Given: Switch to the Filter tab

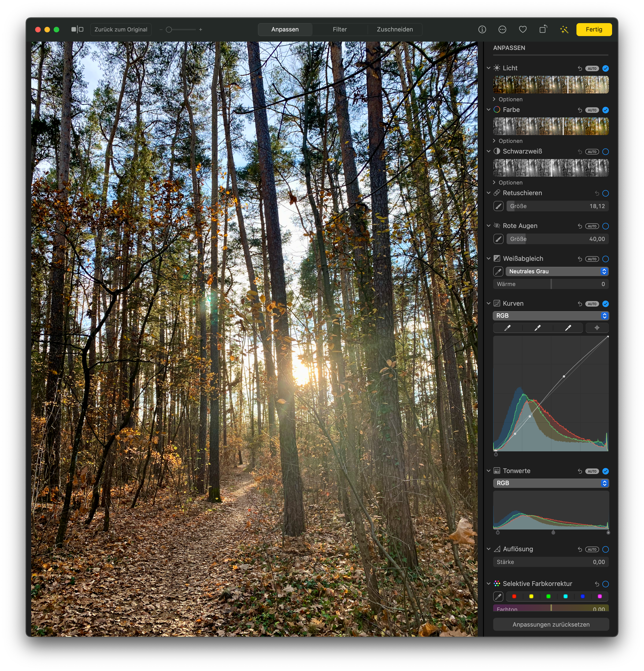Looking at the screenshot, I should coord(340,29).
